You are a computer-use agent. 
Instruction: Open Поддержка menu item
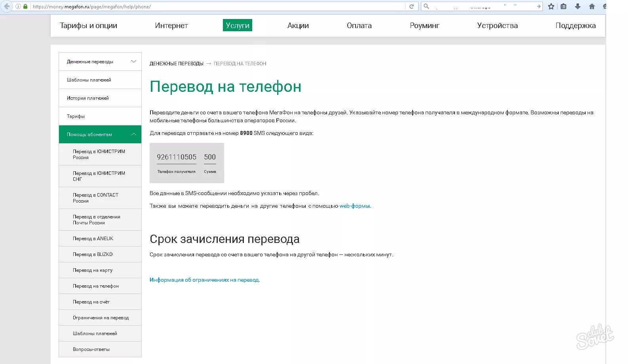575,25
